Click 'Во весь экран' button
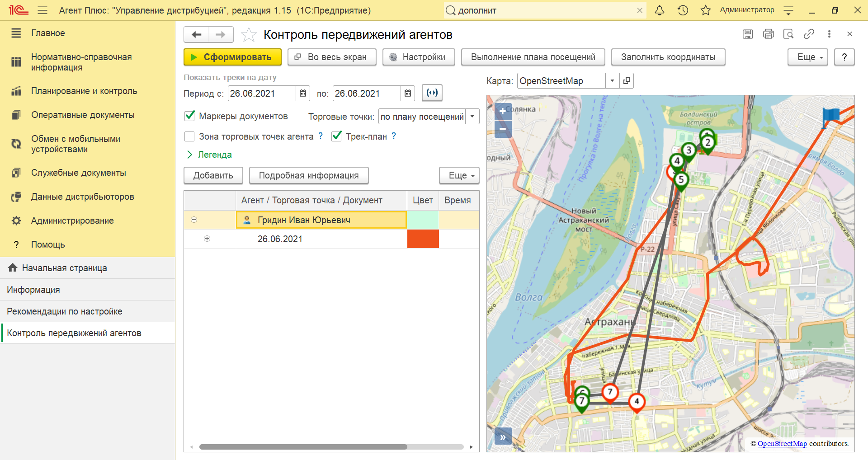Image resolution: width=868 pixels, height=460 pixels. coord(332,57)
